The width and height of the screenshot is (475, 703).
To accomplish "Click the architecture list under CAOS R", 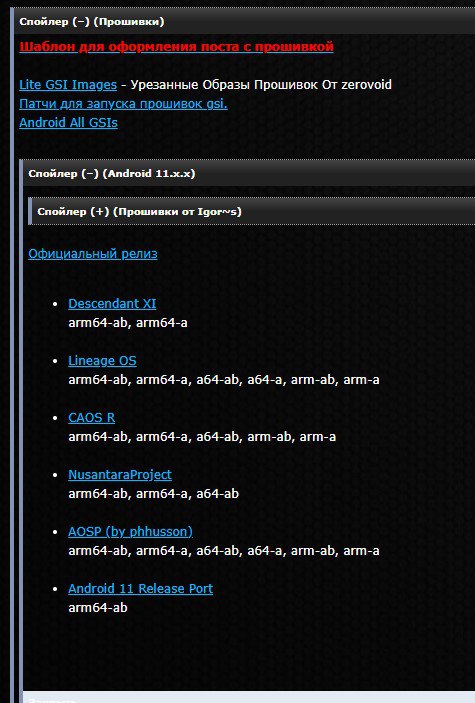I will pos(202,437).
